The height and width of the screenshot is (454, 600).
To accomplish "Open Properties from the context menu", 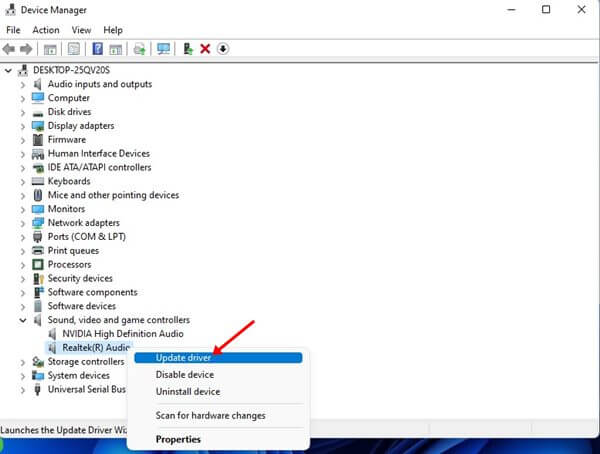I will (x=178, y=439).
